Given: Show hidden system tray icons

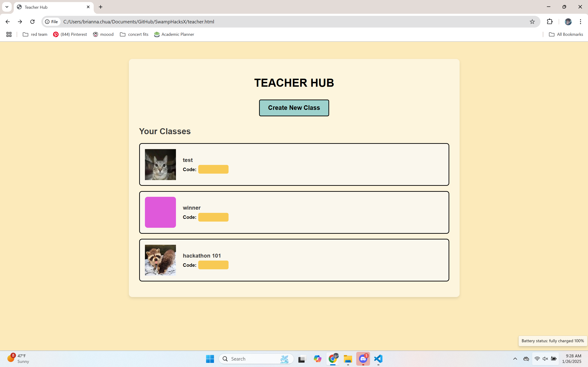Looking at the screenshot, I should pos(515,359).
